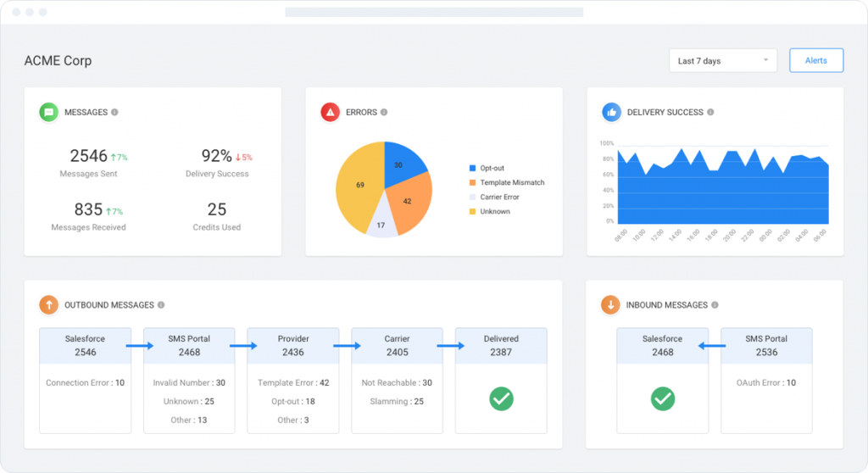Click the green Messages chat icon
This screenshot has width=868, height=473.
pyautogui.click(x=48, y=112)
